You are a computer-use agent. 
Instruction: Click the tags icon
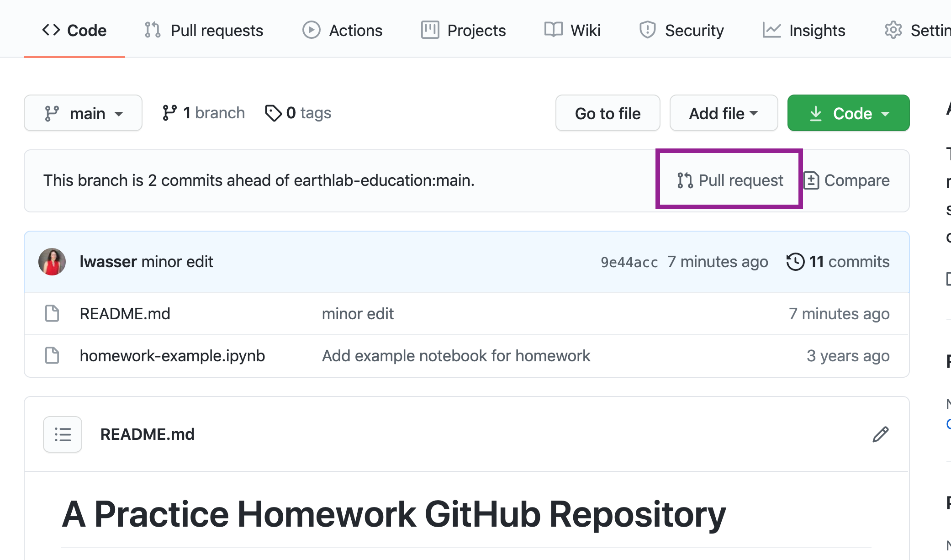[272, 113]
